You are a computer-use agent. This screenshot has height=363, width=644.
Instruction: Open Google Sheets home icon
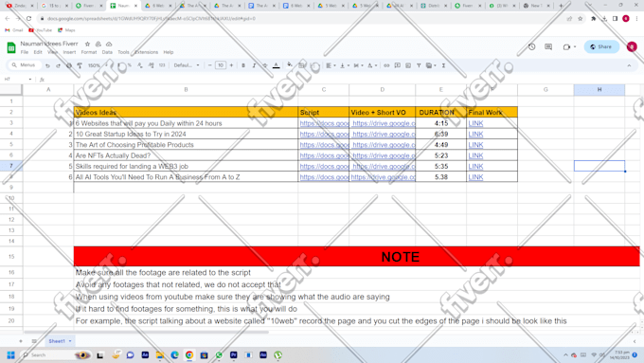click(x=11, y=47)
